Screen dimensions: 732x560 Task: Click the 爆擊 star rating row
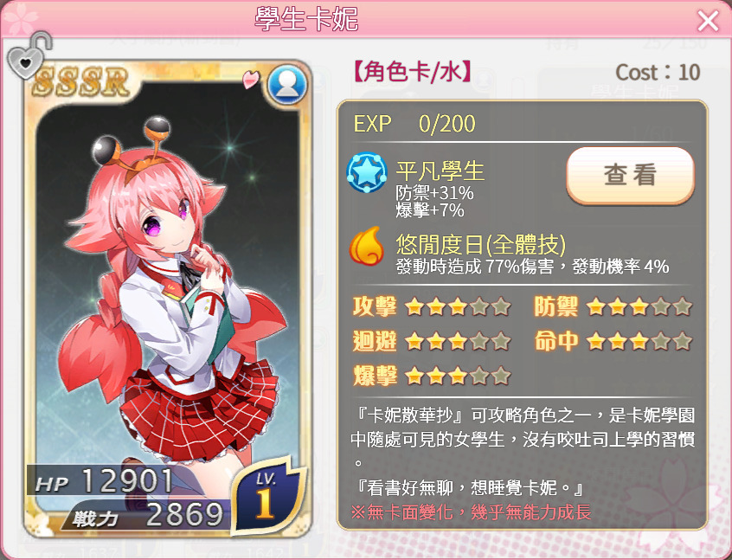click(432, 376)
